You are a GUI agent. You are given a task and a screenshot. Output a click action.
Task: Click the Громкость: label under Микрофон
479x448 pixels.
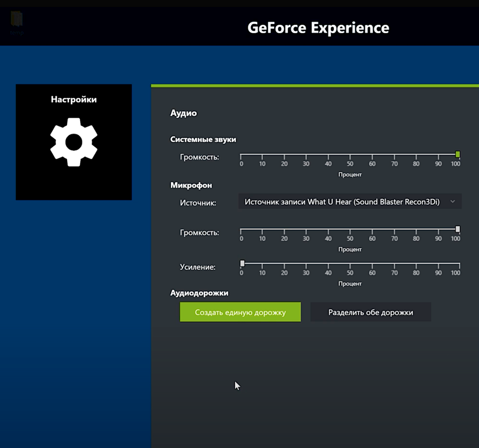[200, 233]
